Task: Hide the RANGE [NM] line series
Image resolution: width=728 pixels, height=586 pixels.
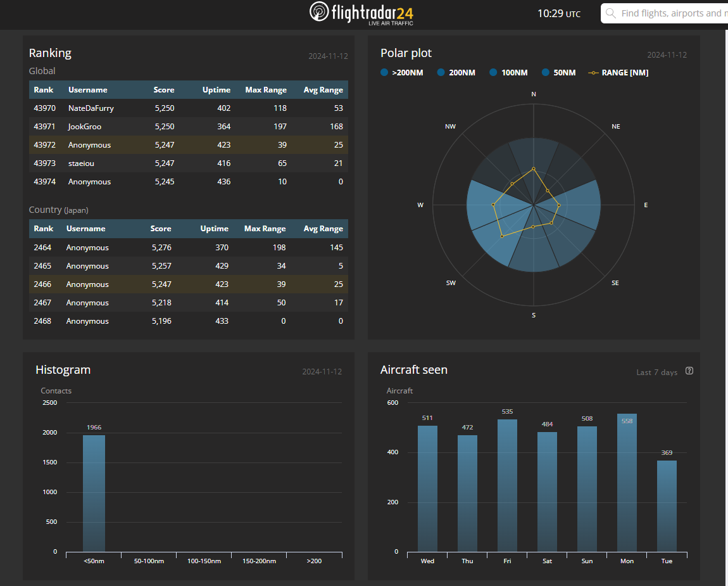Action: (x=618, y=73)
